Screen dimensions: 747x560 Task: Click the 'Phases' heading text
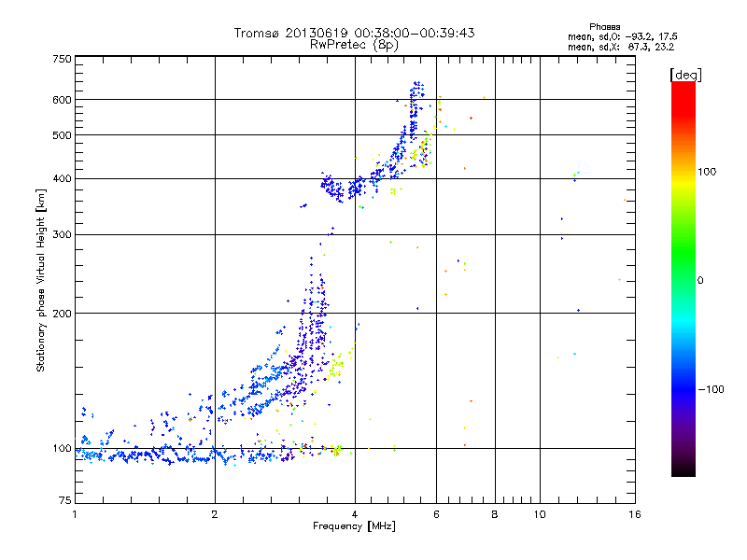pyautogui.click(x=604, y=27)
